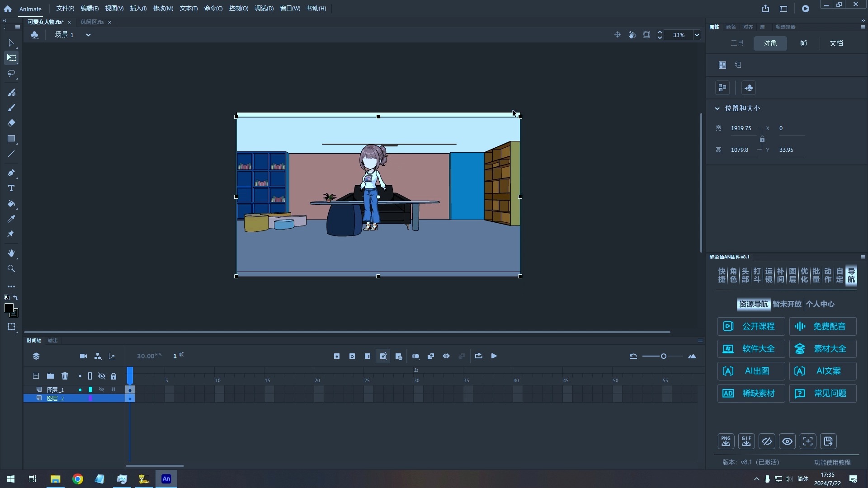Screen dimensions: 868x488
Task: Open the 修改(M) menu
Action: coord(163,9)
